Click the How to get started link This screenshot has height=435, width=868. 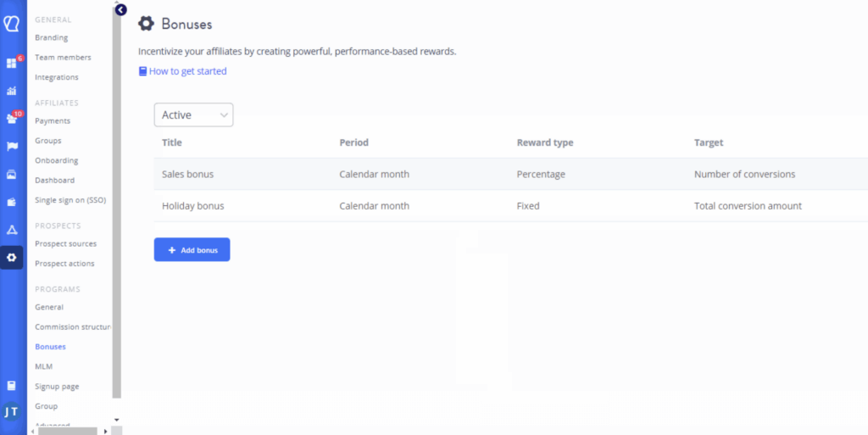183,71
